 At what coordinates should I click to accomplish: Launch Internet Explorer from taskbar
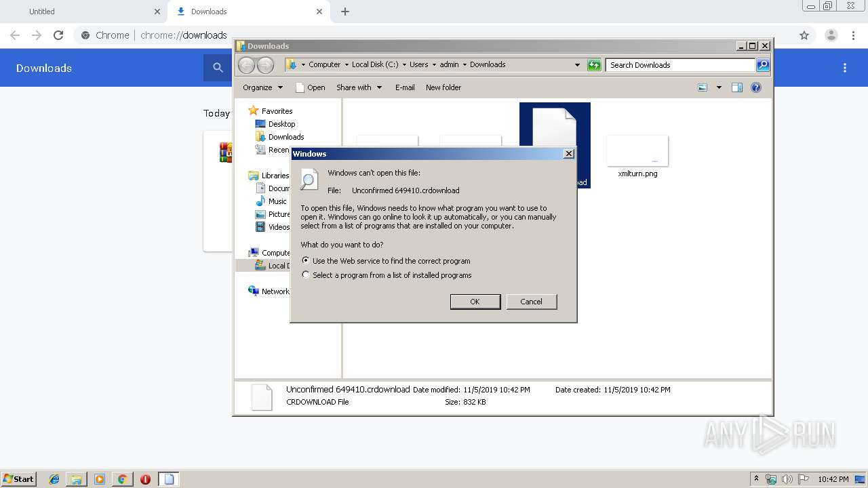coord(54,479)
